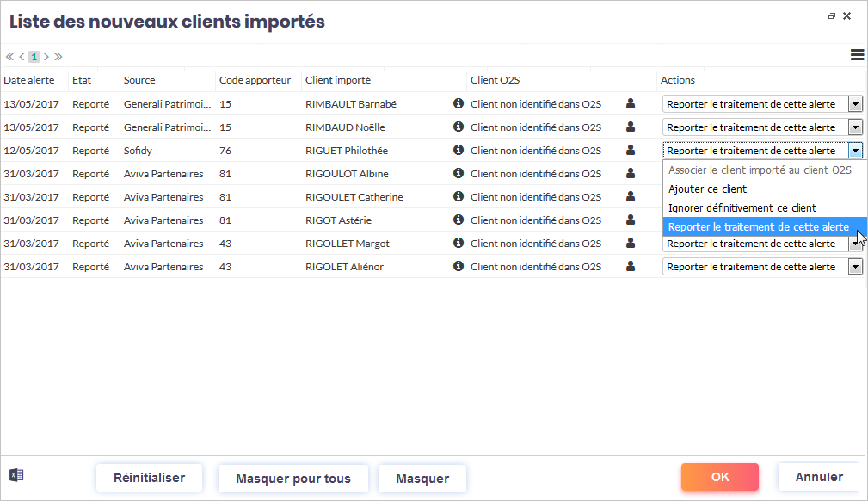The image size is (868, 501).
Task: Select "Ajouter ce client" from the list
Action: coord(707,189)
